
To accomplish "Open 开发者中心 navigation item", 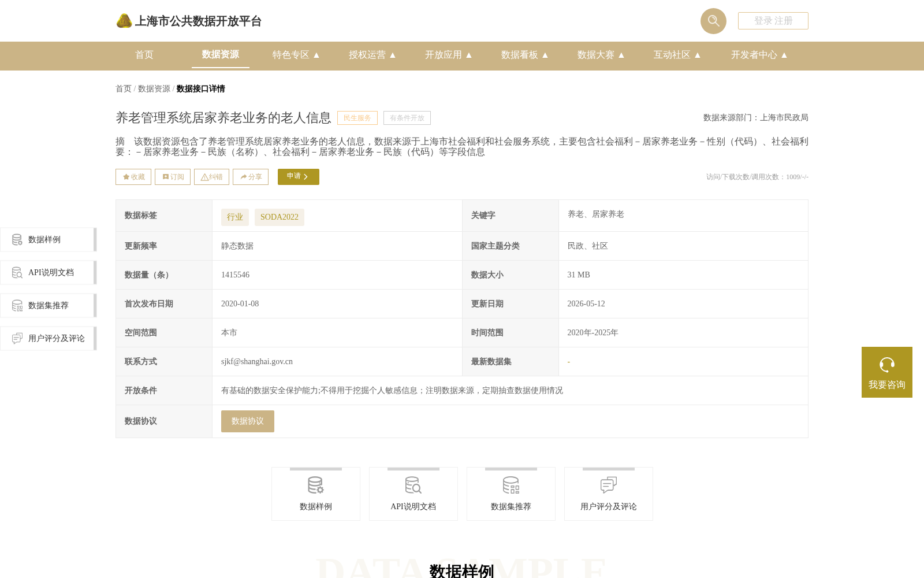I will pyautogui.click(x=754, y=55).
